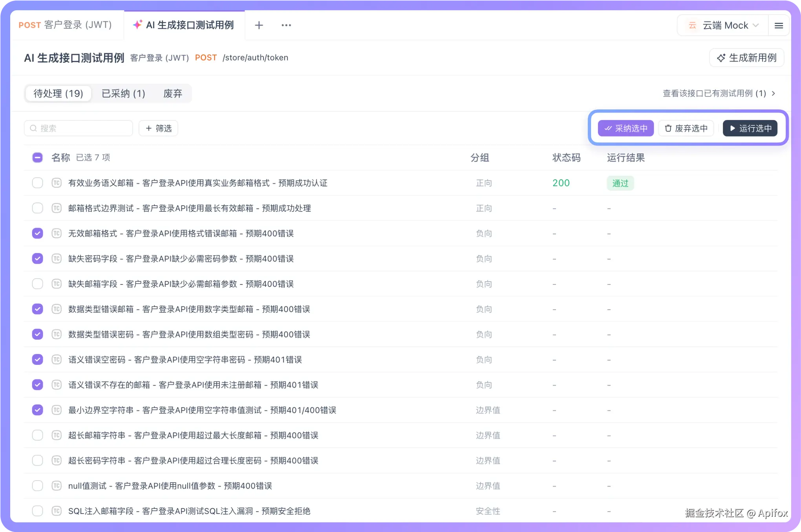This screenshot has height=532, width=801.
Task: Switch to the 已采纳 (1) tab
Action: pyautogui.click(x=123, y=93)
